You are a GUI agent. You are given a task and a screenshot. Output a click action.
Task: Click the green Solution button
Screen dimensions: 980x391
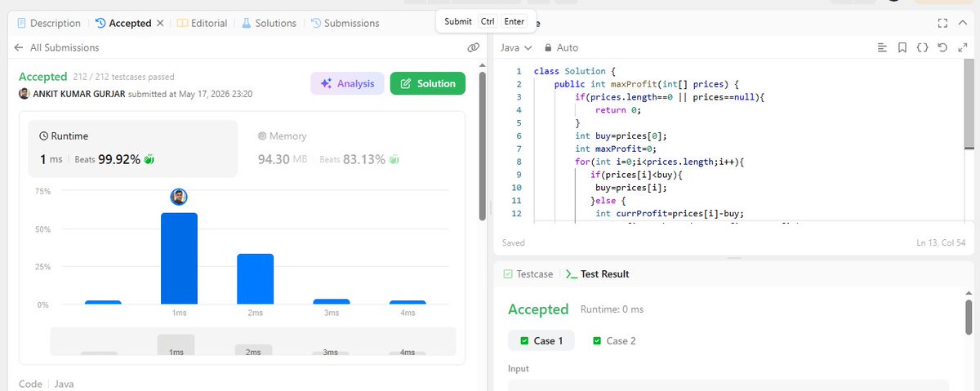click(x=428, y=83)
